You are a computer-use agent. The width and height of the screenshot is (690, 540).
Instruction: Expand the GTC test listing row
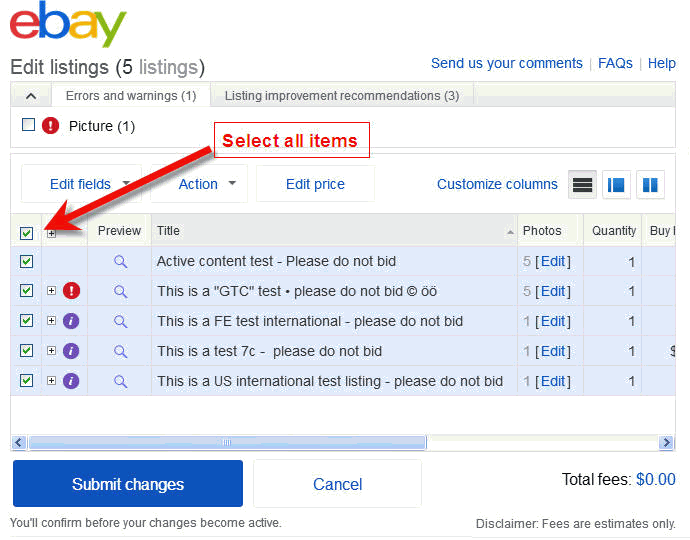51,291
